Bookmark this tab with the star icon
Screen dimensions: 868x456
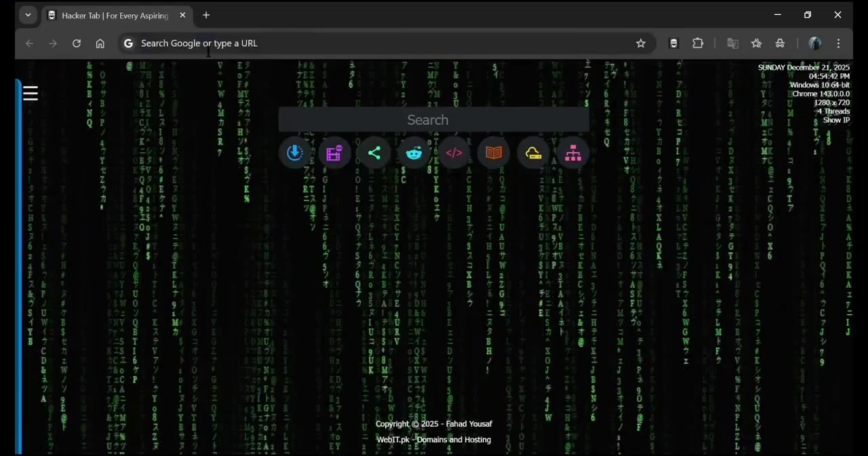coord(641,43)
